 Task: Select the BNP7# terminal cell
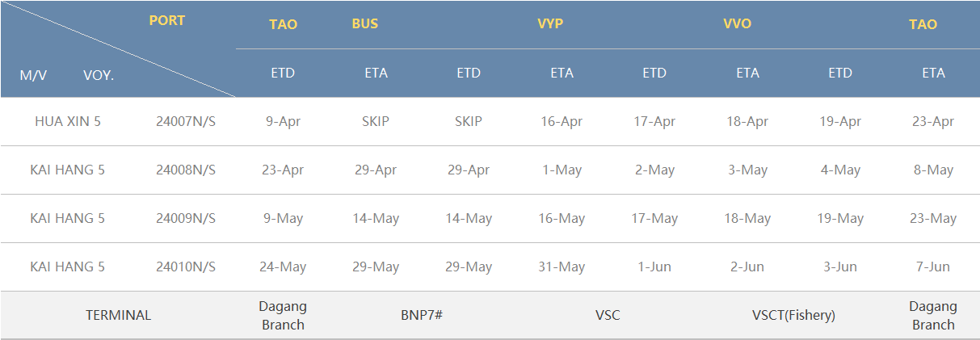pos(422,316)
